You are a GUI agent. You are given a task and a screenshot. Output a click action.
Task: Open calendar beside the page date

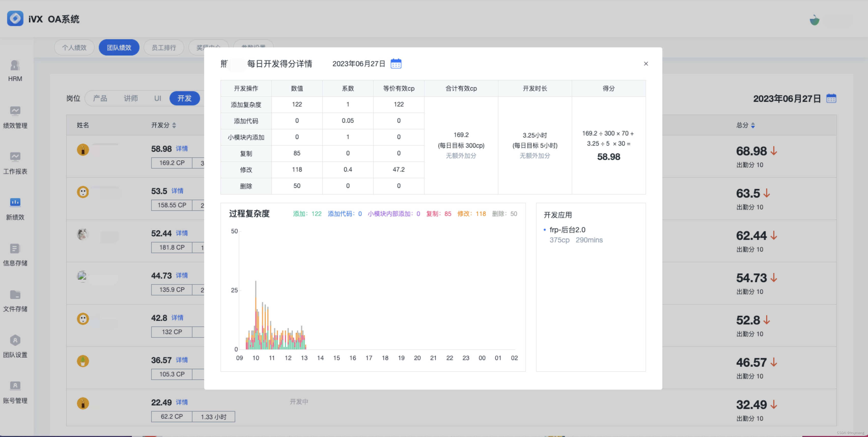(x=831, y=99)
